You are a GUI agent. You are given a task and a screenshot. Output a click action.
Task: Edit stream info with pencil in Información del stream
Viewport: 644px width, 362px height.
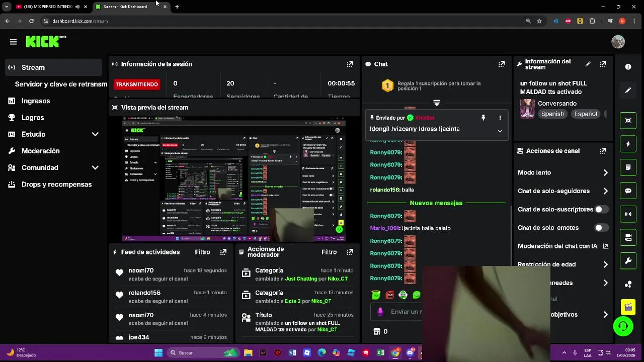coord(588,64)
